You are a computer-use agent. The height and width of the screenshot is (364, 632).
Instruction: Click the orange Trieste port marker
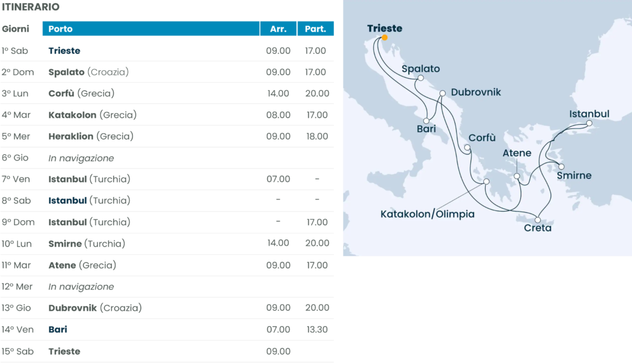[x=385, y=38]
